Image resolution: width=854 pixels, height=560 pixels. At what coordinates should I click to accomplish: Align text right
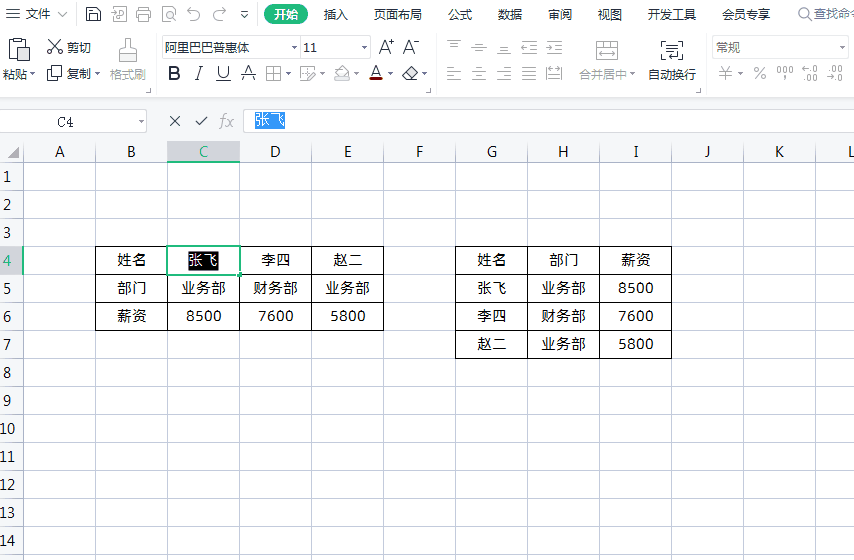click(x=504, y=73)
